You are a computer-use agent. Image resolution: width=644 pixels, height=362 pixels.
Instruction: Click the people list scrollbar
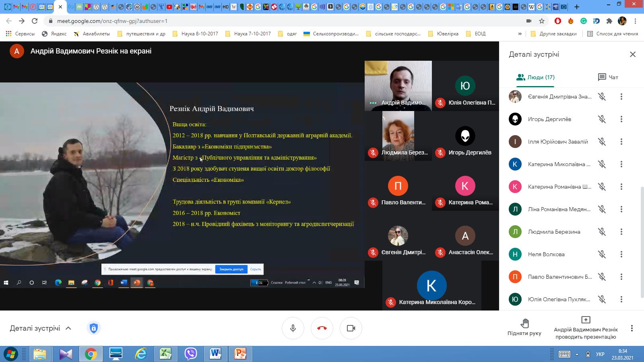(642, 242)
